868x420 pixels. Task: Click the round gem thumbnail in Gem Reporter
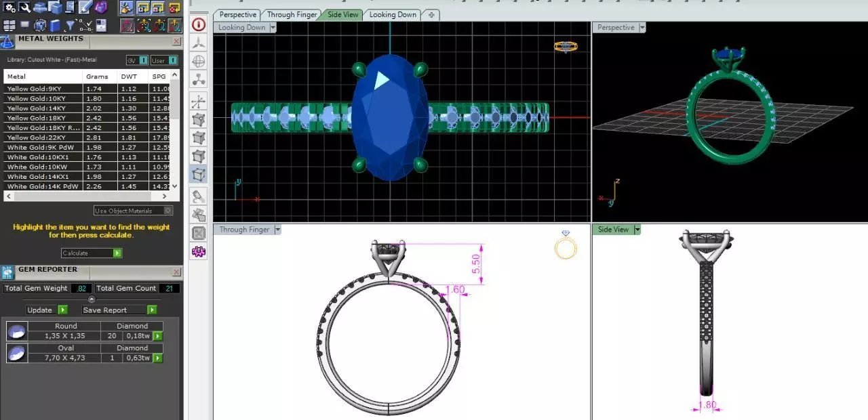(17, 331)
